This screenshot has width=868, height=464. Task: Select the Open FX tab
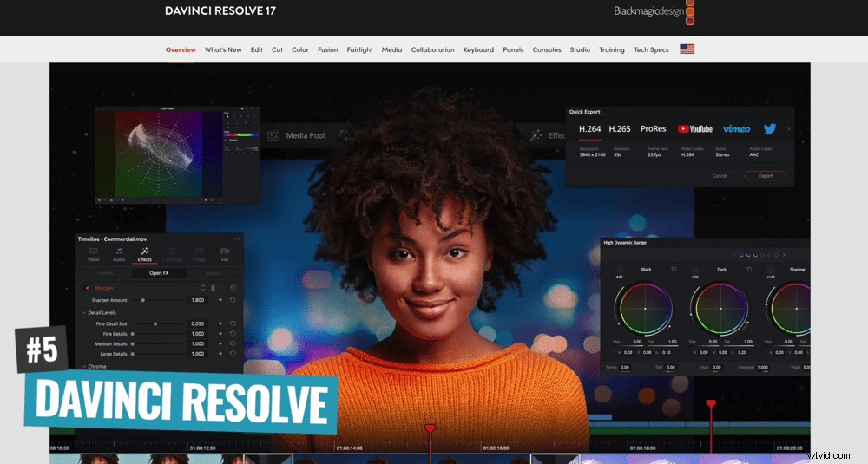(x=159, y=273)
